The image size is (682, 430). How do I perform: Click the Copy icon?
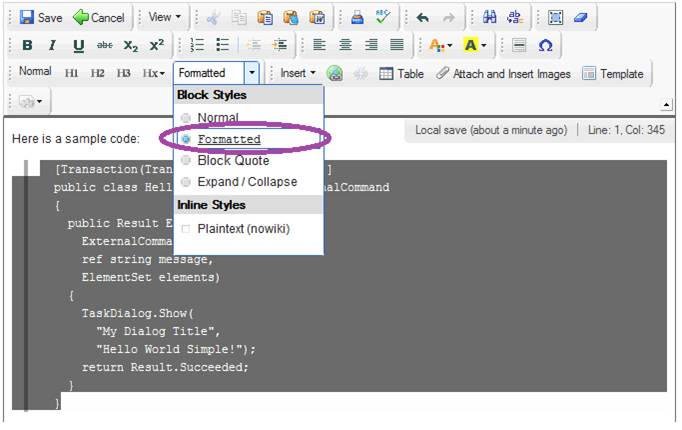[x=239, y=18]
